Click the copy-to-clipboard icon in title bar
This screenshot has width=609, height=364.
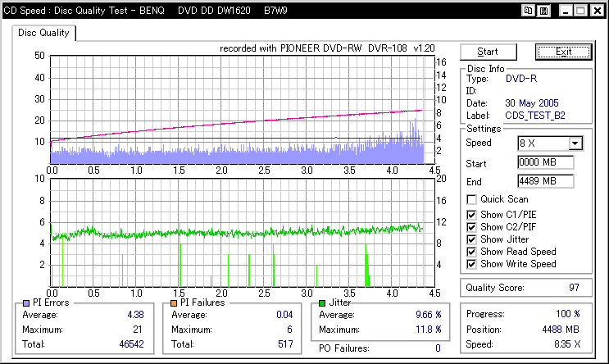point(528,11)
